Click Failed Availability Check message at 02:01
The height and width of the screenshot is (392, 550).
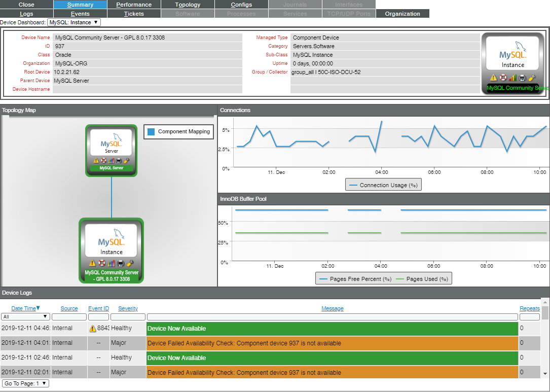click(x=332, y=372)
